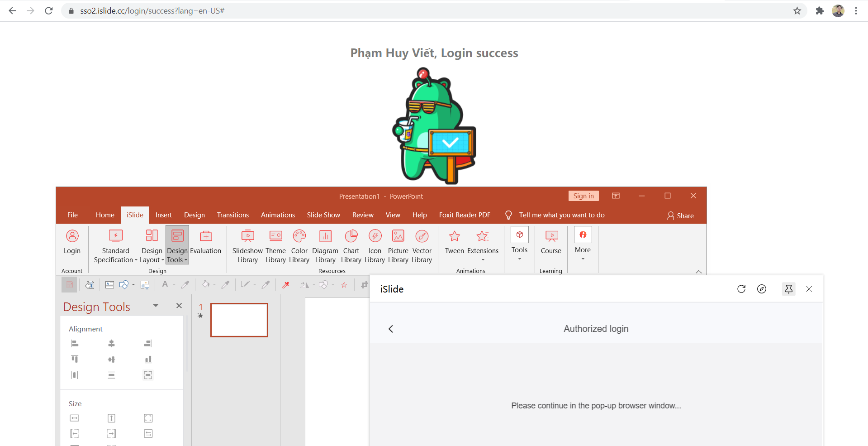The width and height of the screenshot is (868, 446).
Task: Click the text box icon in quick toolbar
Action: pyautogui.click(x=109, y=285)
